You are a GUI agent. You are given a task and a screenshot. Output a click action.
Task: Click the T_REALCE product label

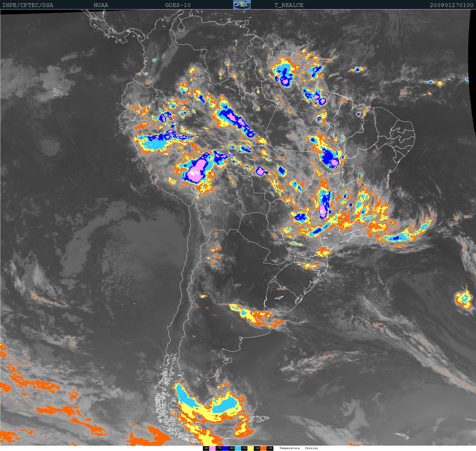tap(289, 5)
